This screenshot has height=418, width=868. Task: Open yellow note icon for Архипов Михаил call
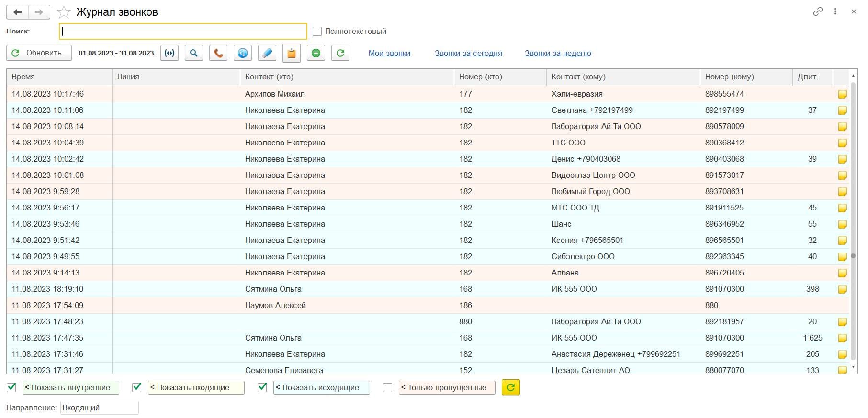click(x=842, y=94)
